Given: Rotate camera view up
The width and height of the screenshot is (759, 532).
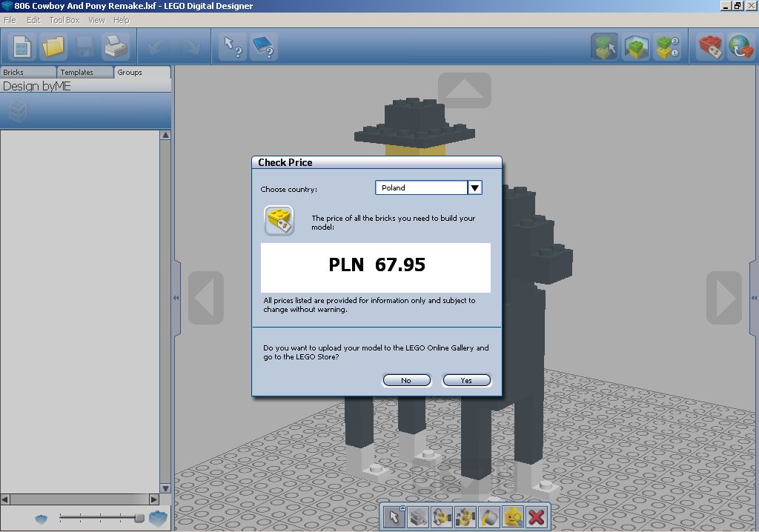Looking at the screenshot, I should pos(464,90).
